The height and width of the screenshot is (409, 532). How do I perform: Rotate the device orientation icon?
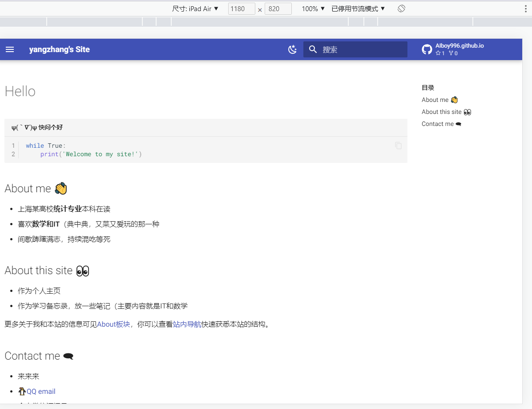pyautogui.click(x=401, y=8)
